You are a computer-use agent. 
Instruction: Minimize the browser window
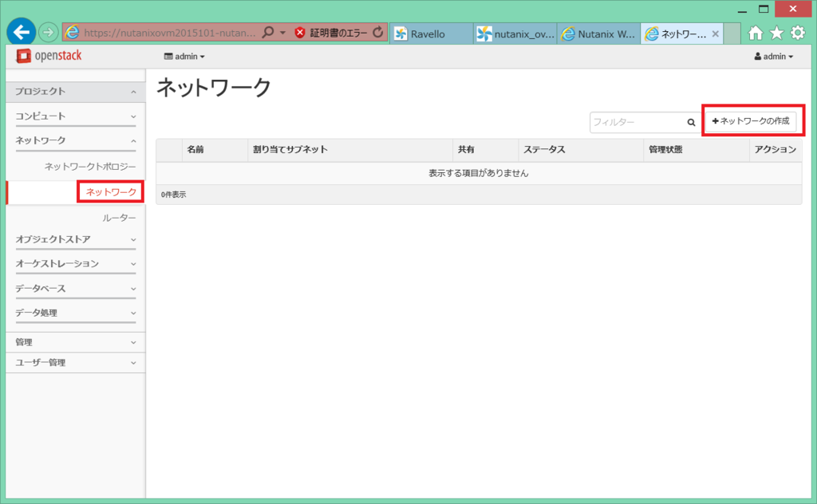tap(743, 10)
